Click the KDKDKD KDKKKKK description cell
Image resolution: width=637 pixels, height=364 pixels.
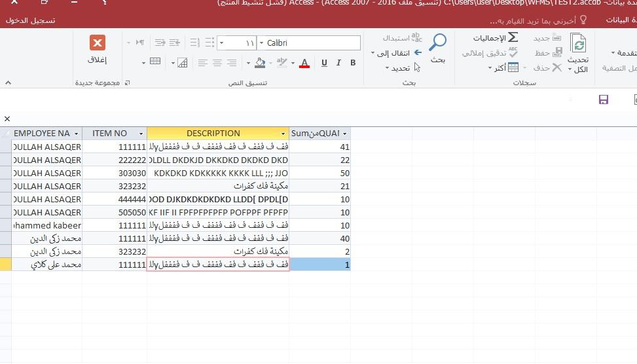(218, 173)
